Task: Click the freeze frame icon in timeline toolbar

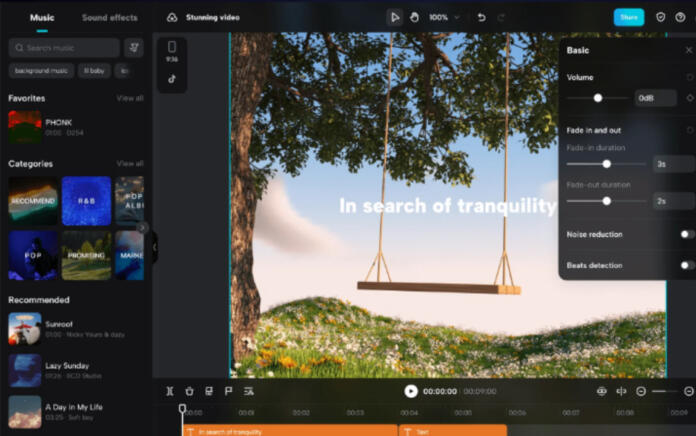Action: point(209,391)
